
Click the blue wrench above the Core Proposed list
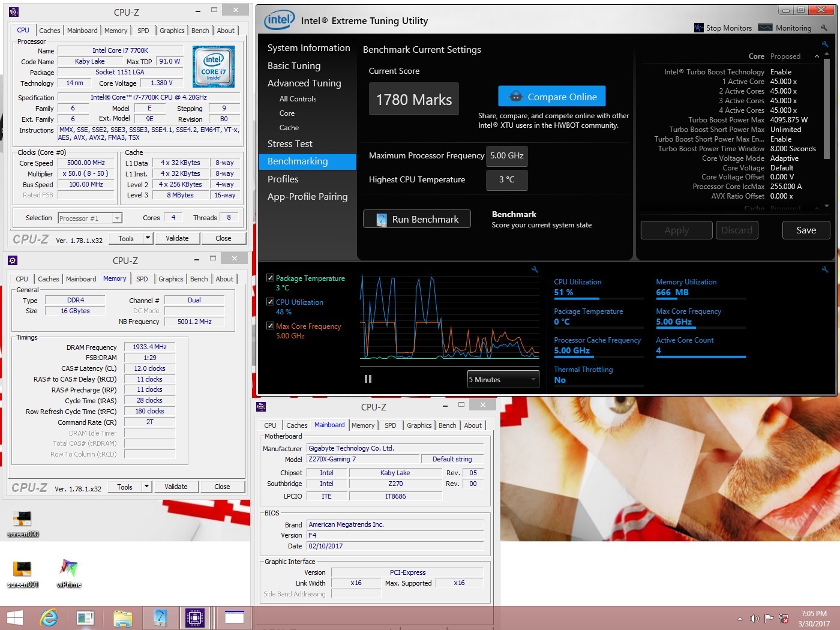[x=825, y=44]
